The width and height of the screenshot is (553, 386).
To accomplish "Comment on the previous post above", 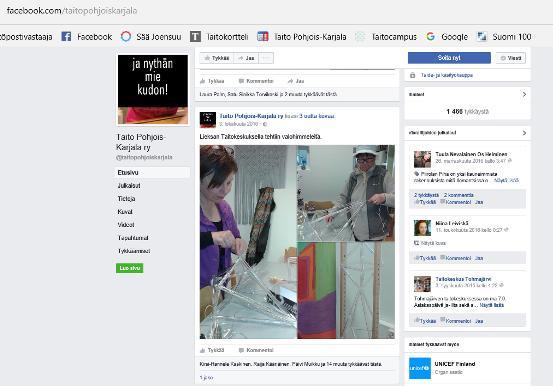I will coord(256,81).
